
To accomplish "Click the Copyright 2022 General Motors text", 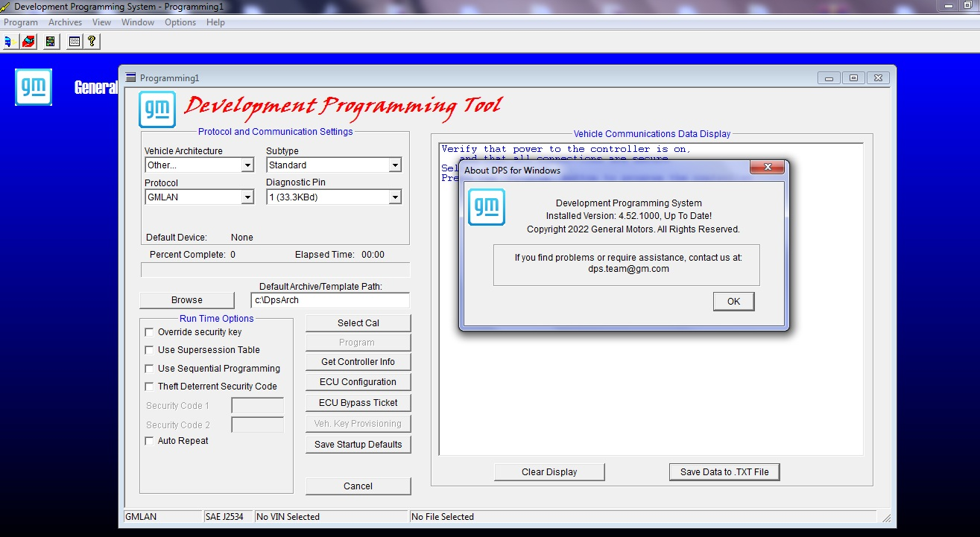I will point(633,229).
